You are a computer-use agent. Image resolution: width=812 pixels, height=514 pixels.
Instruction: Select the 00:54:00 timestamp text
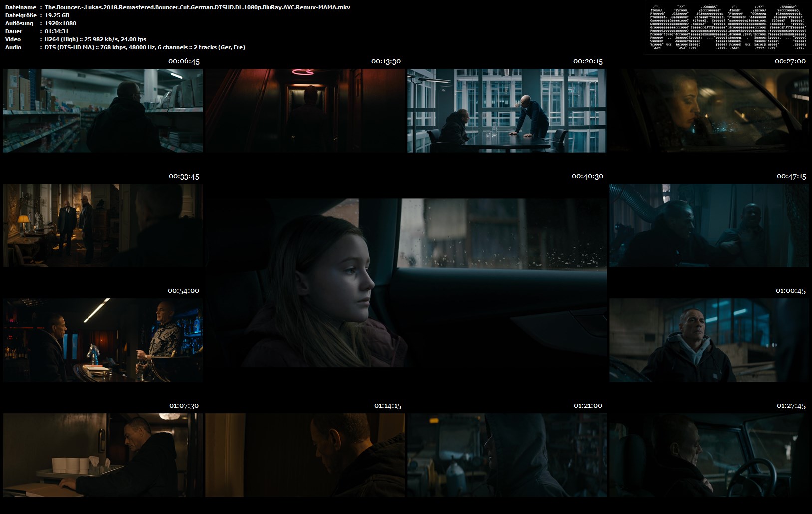183,291
